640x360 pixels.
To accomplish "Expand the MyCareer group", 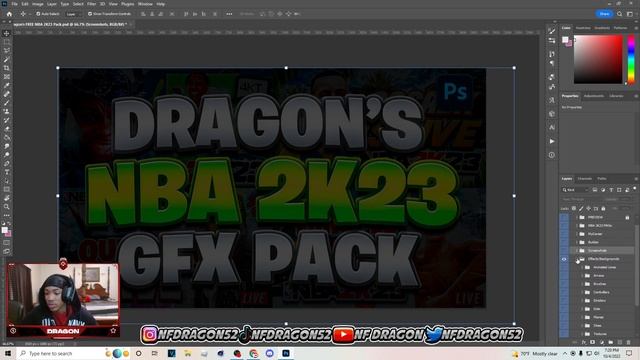I will (x=577, y=234).
